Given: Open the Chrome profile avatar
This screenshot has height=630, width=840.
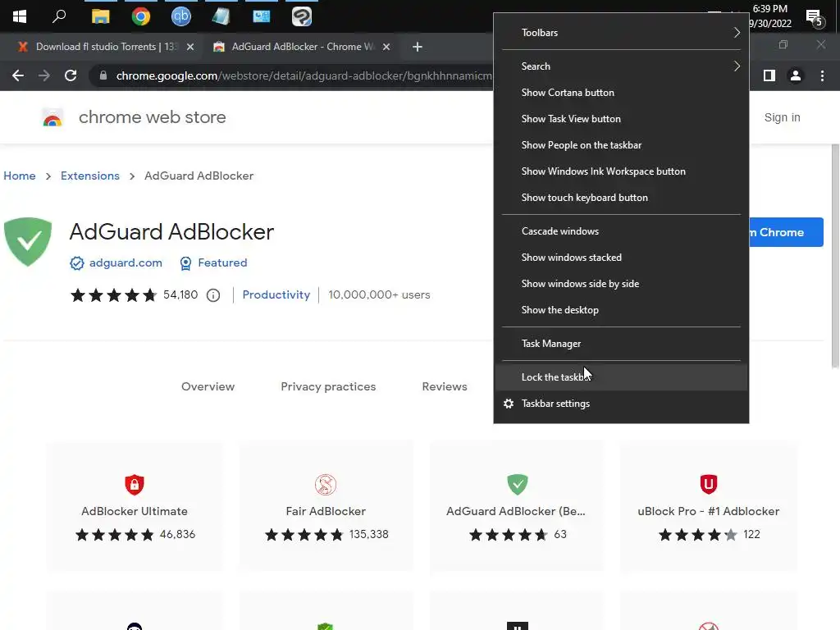Looking at the screenshot, I should pos(796,75).
